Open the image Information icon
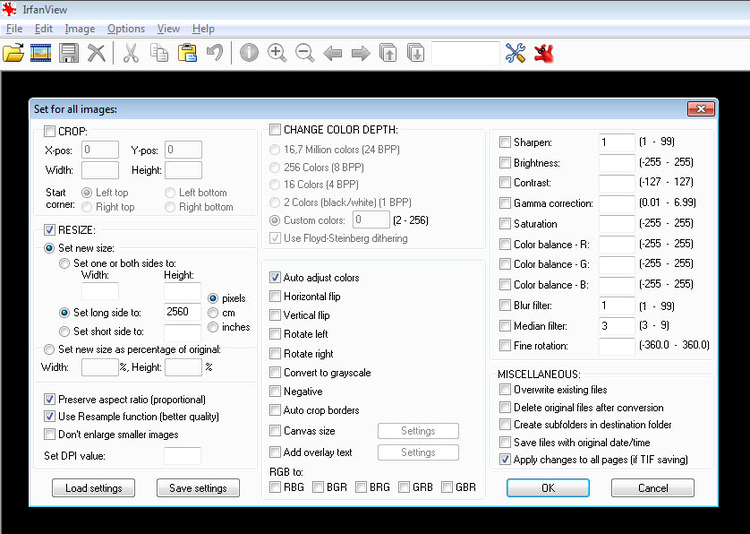750x534 pixels. 249,53
